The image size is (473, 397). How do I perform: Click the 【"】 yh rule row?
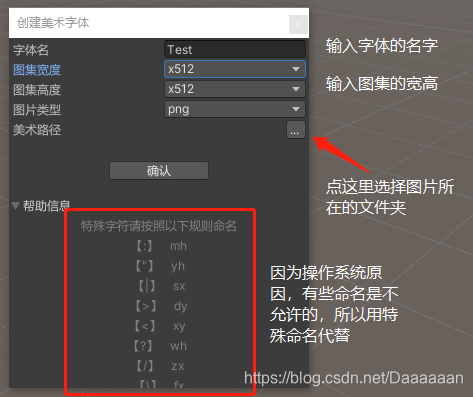tap(159, 266)
